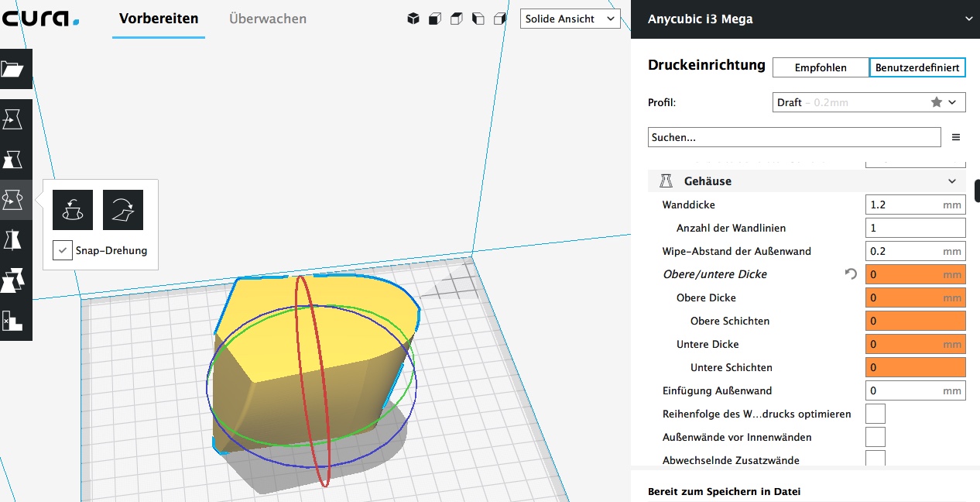Switch to the 3D view cube icon
980x502 pixels.
[413, 19]
